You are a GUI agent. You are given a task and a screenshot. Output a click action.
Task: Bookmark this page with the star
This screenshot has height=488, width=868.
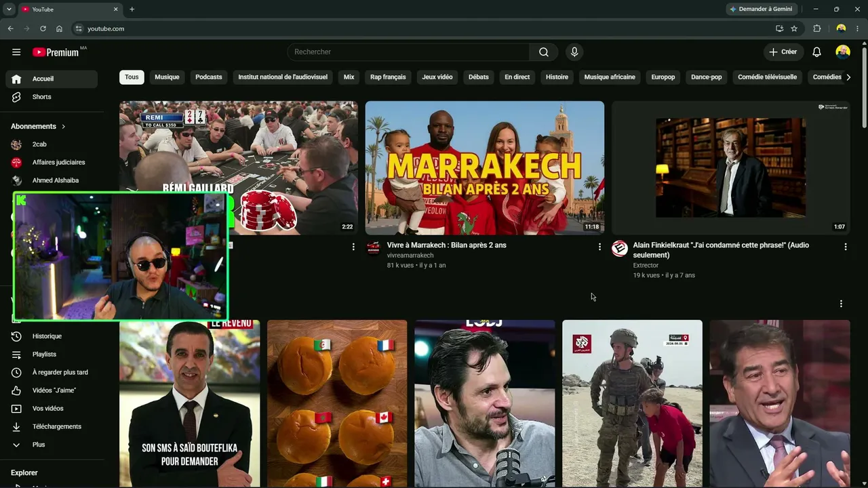click(x=794, y=28)
